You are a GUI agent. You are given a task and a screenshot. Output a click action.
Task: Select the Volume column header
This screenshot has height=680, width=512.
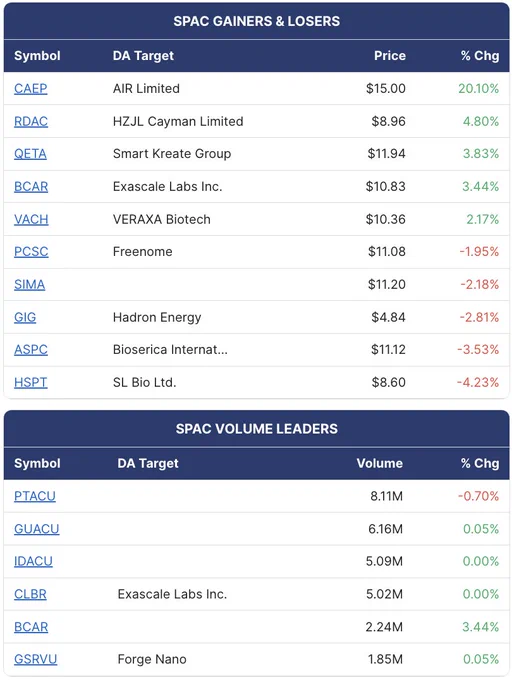[x=379, y=463]
